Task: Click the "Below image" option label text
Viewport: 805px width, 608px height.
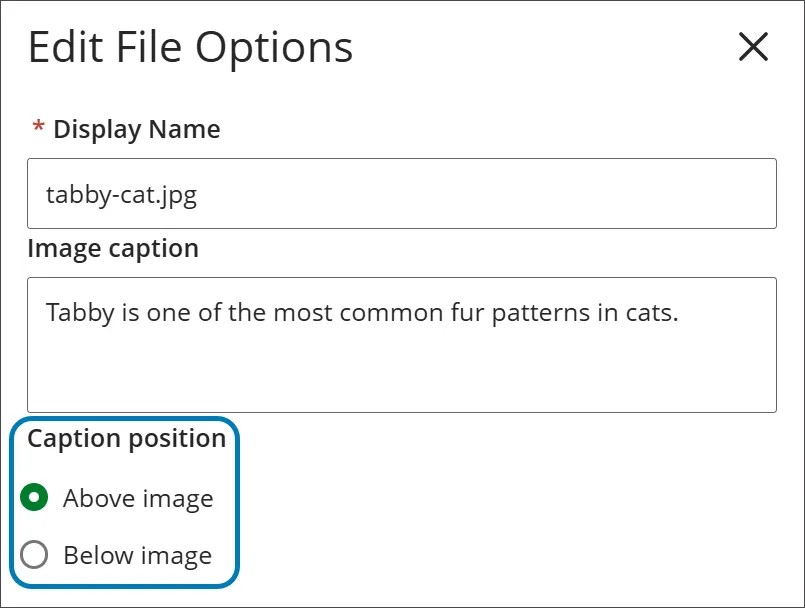Action: pyautogui.click(x=137, y=555)
